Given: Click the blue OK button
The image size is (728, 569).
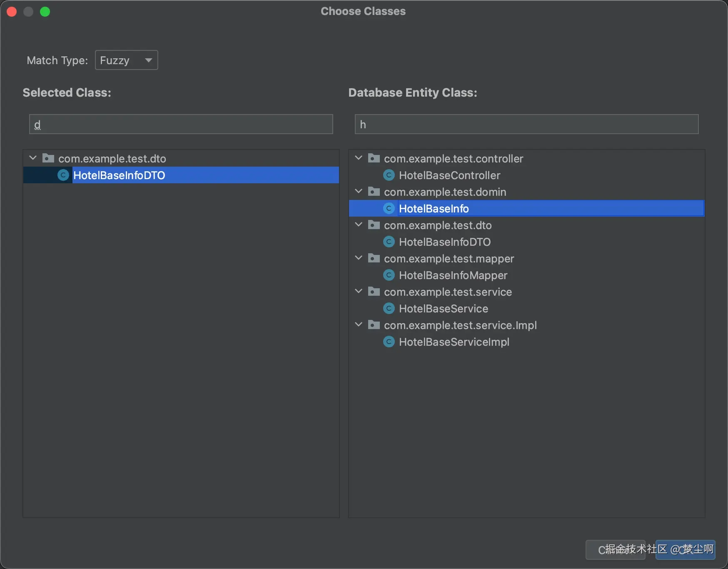Looking at the screenshot, I should pos(686,550).
